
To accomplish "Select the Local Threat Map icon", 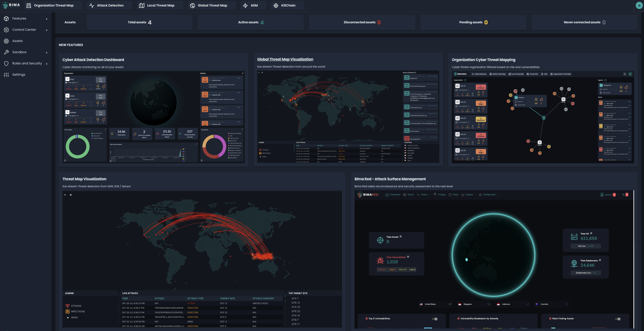I will point(142,5).
